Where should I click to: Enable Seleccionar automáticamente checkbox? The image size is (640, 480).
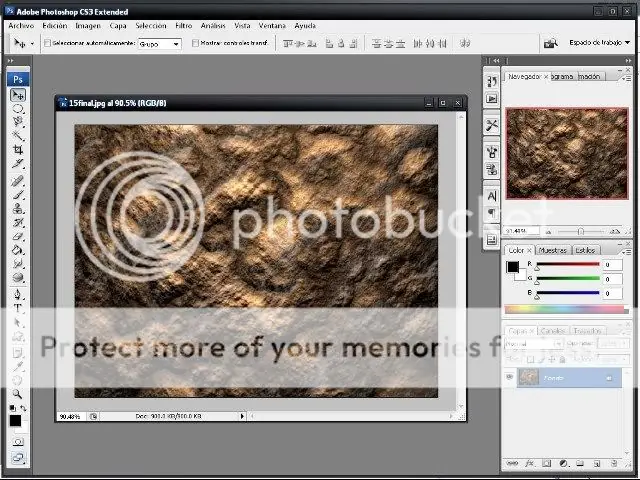point(47,43)
